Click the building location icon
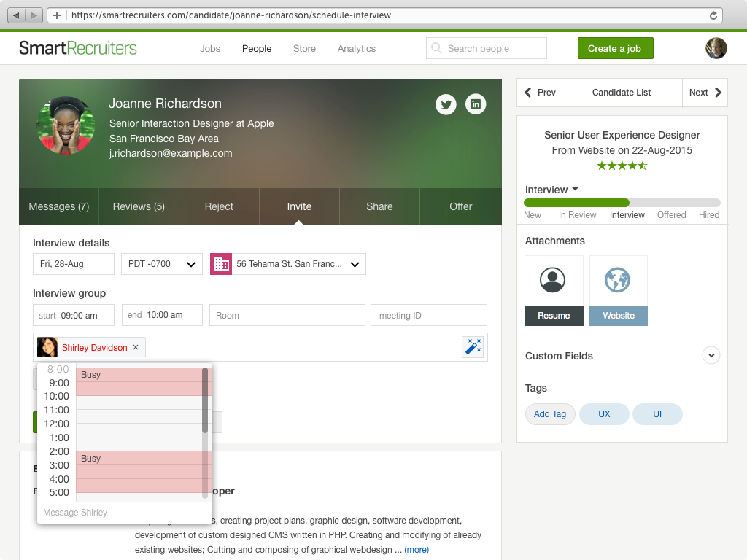This screenshot has width=747, height=560. click(x=221, y=264)
